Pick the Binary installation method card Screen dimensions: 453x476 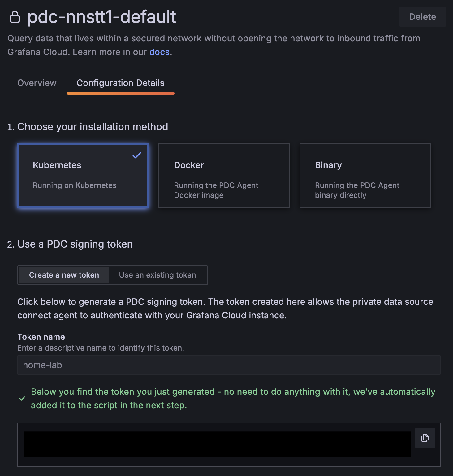point(365,176)
